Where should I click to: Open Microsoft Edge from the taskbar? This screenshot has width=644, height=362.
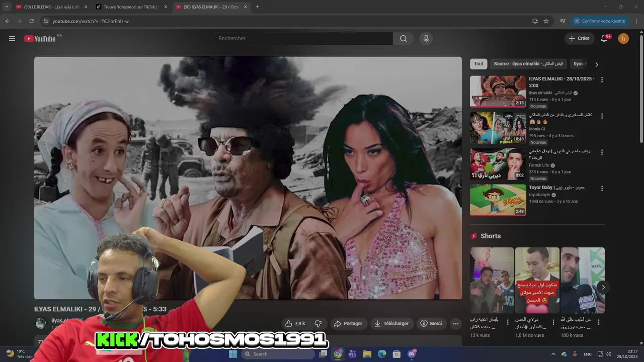382,354
